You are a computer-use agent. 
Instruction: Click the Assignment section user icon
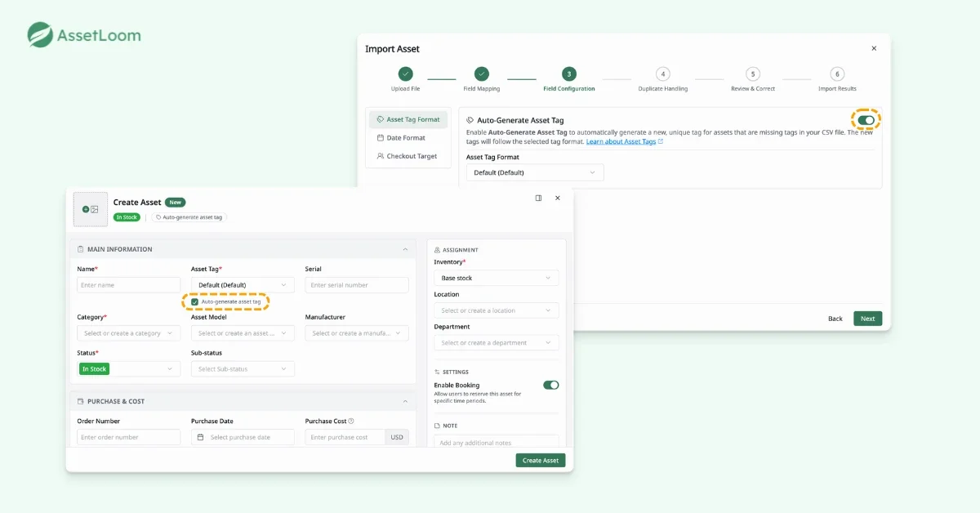(x=438, y=250)
